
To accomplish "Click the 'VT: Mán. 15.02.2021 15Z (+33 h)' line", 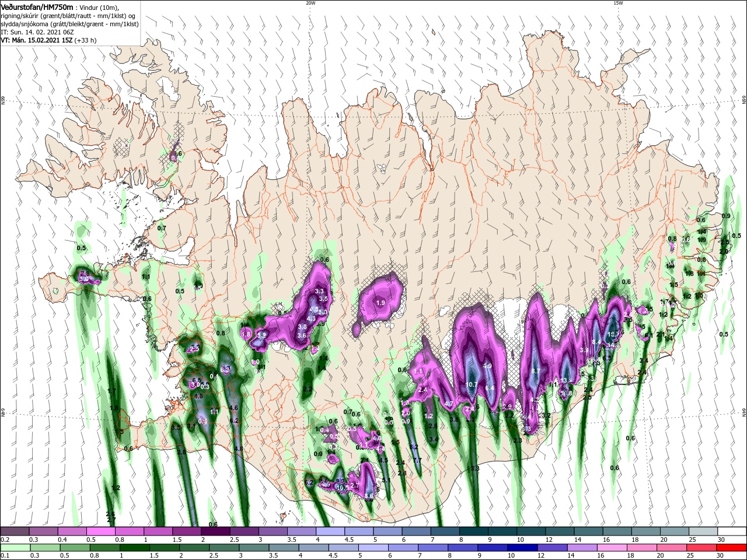I will [x=48, y=40].
